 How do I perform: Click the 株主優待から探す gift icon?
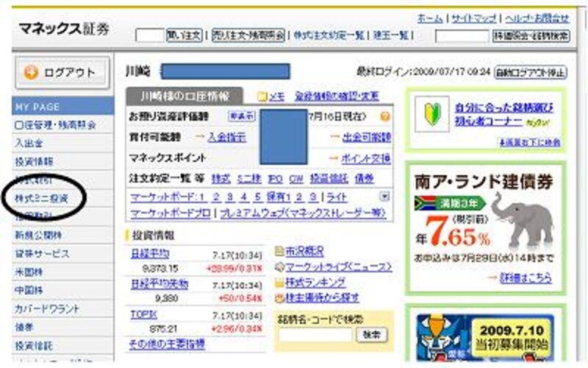(x=279, y=298)
